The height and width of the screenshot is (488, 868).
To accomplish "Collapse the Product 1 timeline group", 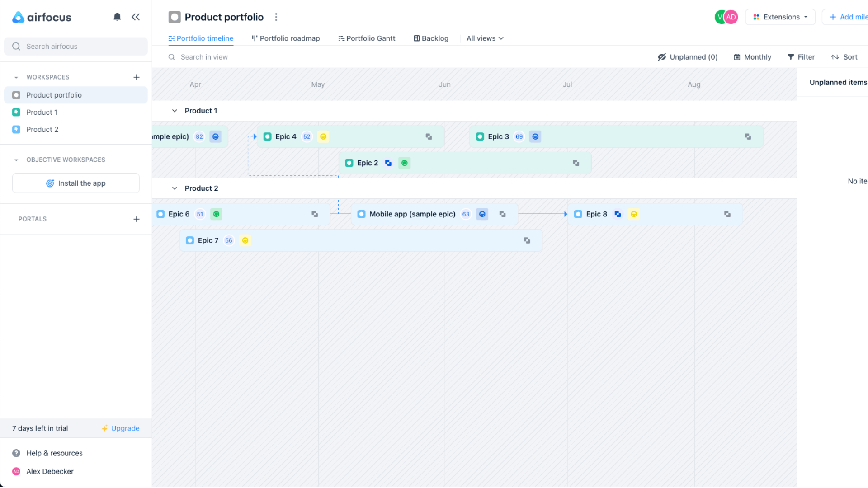I will [x=175, y=111].
